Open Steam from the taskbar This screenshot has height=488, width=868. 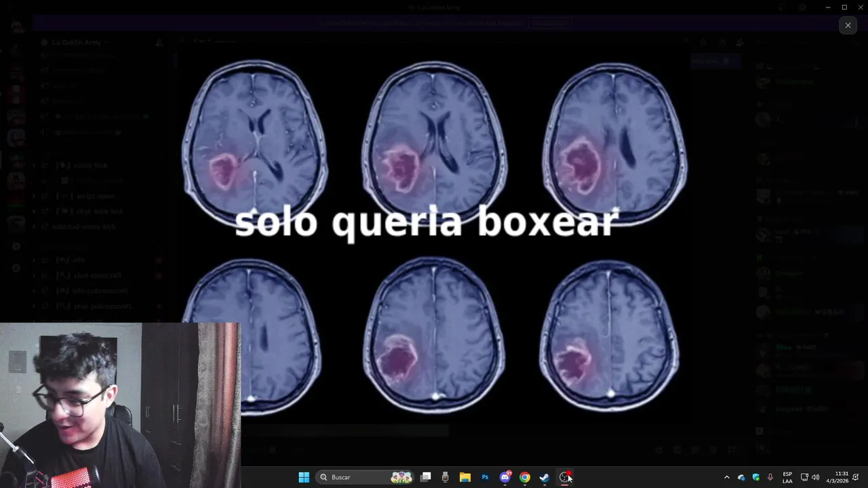545,477
